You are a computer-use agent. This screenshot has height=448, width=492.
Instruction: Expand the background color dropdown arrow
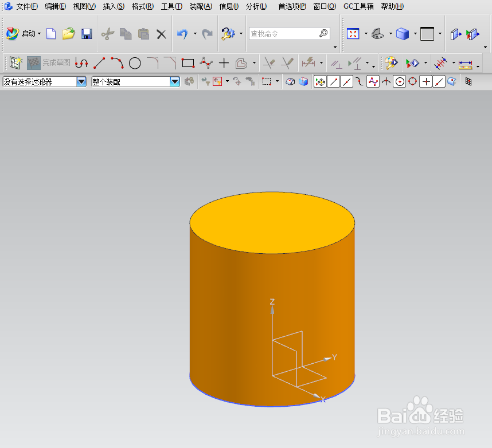tap(440, 34)
